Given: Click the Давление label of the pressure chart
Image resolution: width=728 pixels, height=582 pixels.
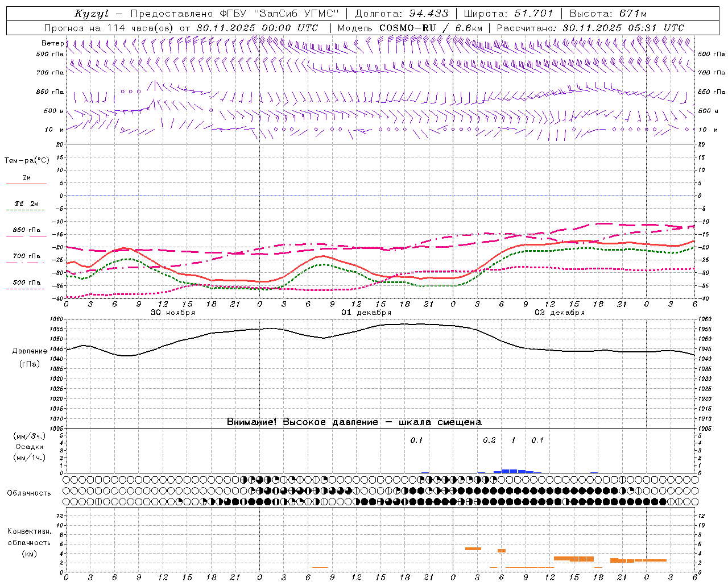Looking at the screenshot, I should (30, 351).
